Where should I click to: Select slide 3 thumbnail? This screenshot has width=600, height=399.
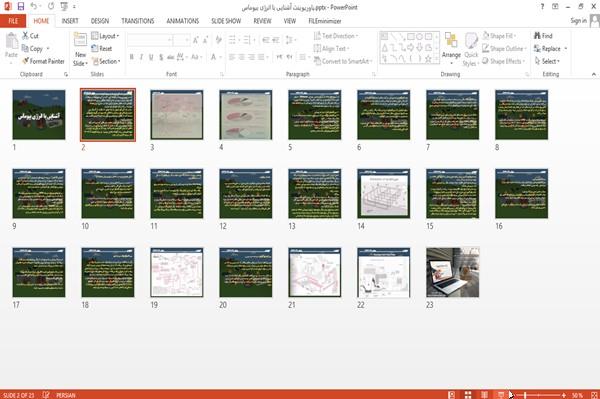[x=177, y=115]
